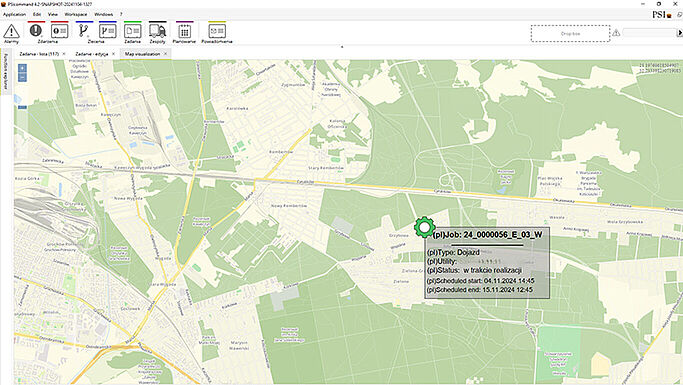683x385 pixels.
Task: Switch to the Zadania - edycja tab
Action: pyautogui.click(x=92, y=54)
